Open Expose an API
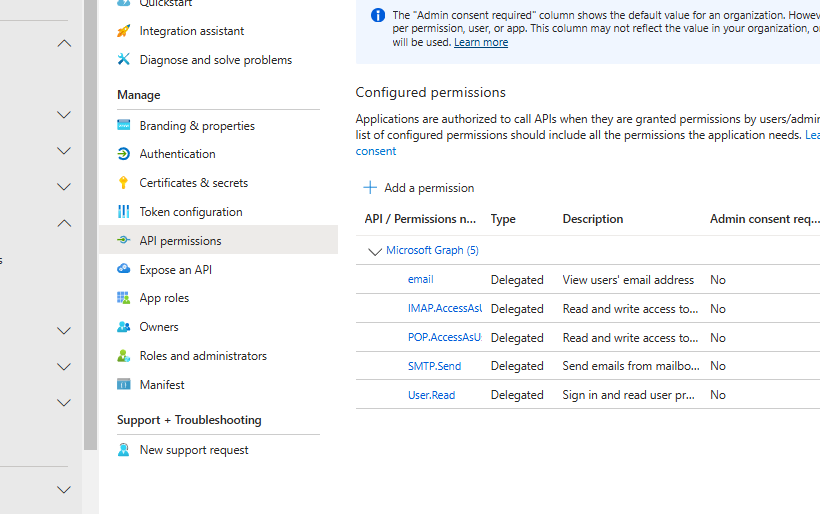This screenshot has height=514, width=820. (175, 269)
